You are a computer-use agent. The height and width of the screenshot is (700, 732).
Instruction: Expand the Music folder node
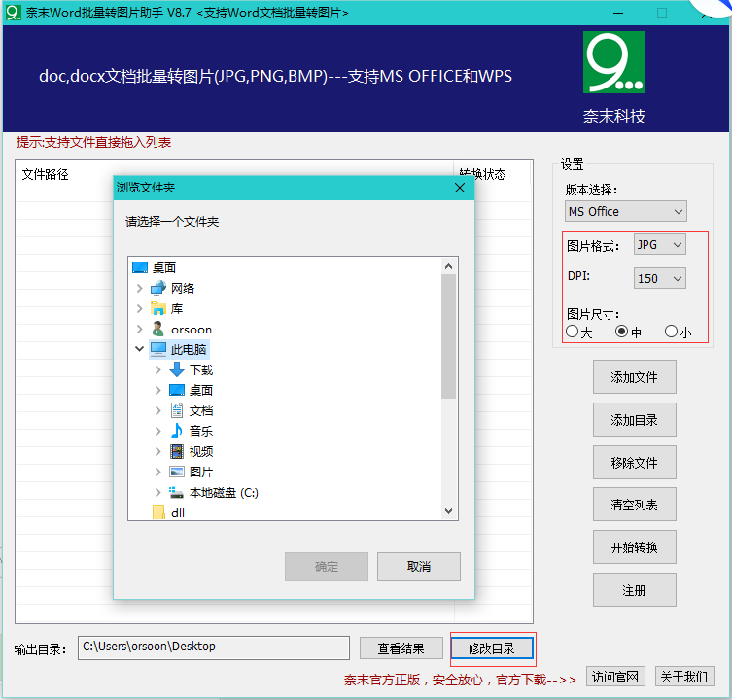point(158,431)
